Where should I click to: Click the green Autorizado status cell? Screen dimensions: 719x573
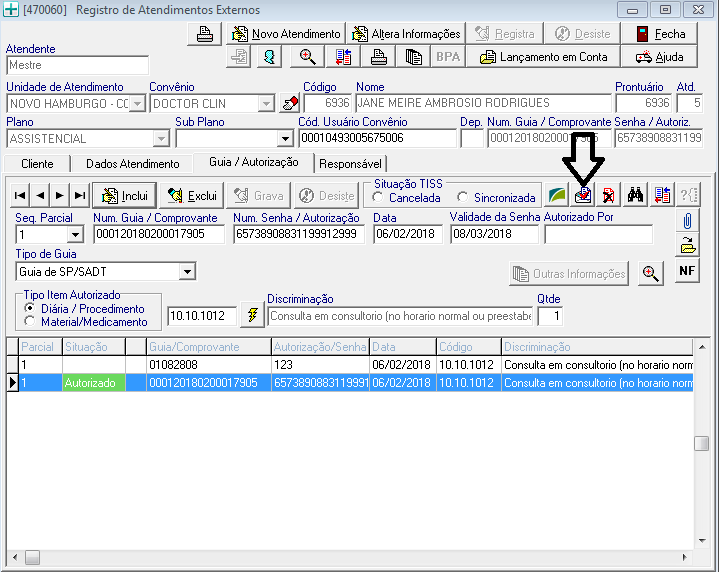pyautogui.click(x=94, y=383)
